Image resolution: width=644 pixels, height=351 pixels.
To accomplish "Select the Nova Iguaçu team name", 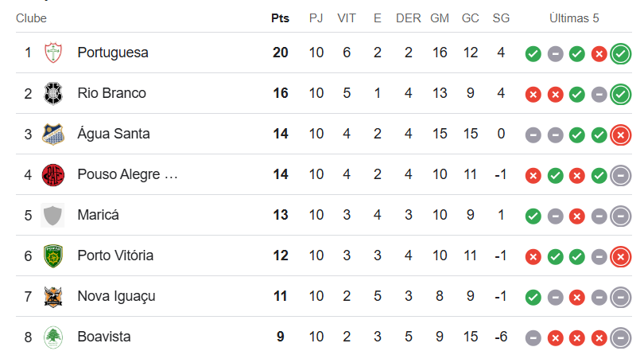I will (x=116, y=296).
